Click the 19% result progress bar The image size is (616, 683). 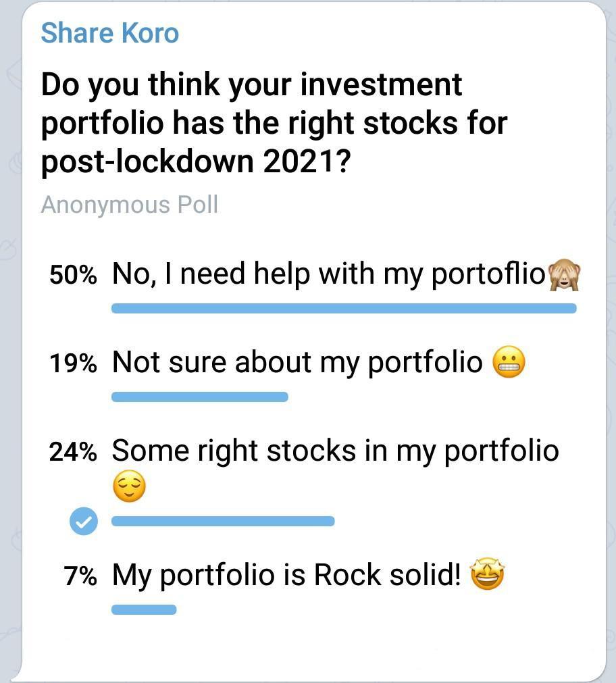[199, 397]
